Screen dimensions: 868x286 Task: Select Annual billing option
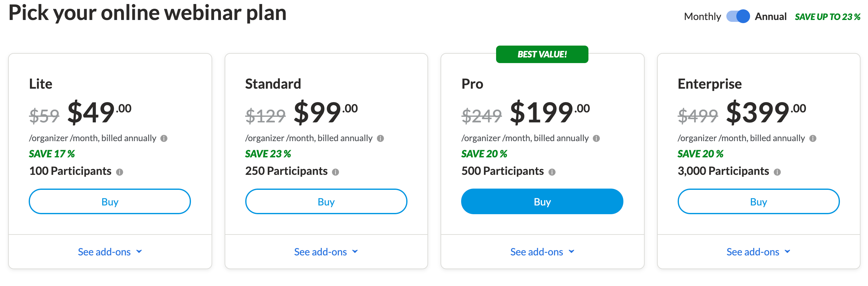point(771,16)
